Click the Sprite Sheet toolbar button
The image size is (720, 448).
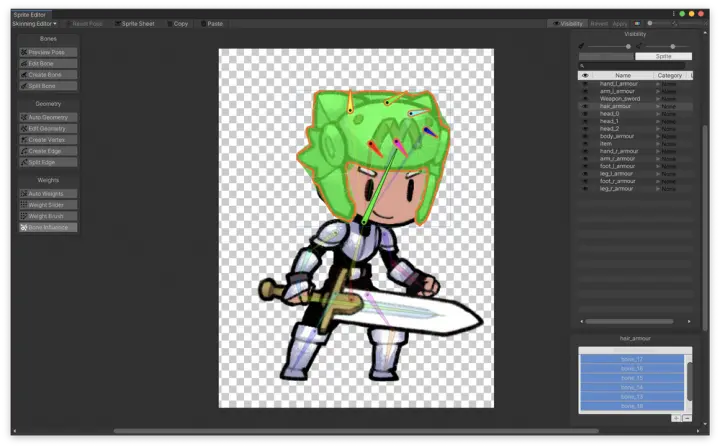135,23
